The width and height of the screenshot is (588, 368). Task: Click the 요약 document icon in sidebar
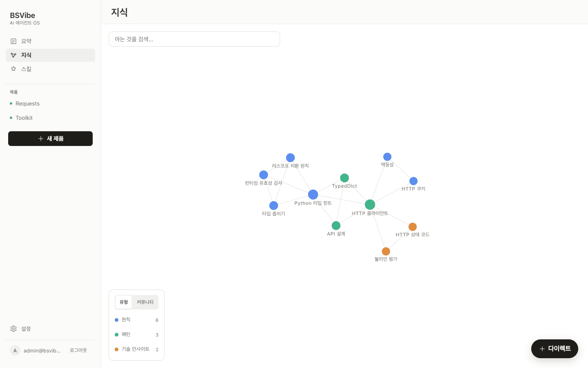click(x=13, y=41)
